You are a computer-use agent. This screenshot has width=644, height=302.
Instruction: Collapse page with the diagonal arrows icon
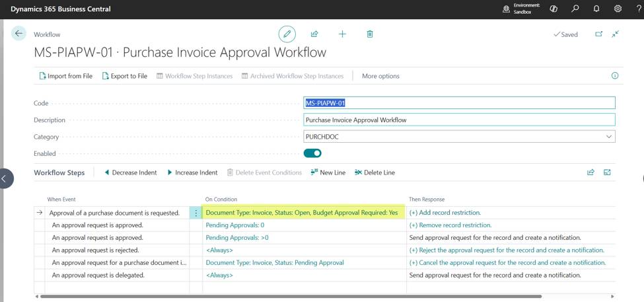click(x=615, y=34)
